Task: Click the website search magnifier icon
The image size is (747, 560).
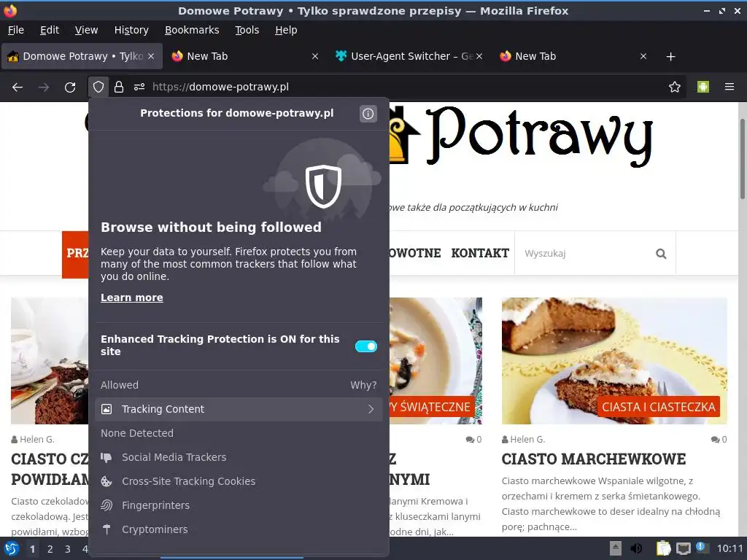Action: pos(661,253)
